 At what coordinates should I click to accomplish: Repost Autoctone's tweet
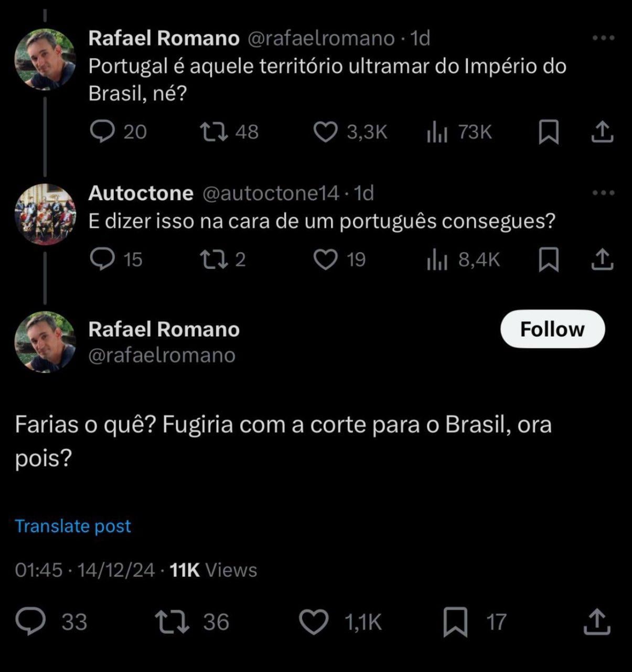214,259
